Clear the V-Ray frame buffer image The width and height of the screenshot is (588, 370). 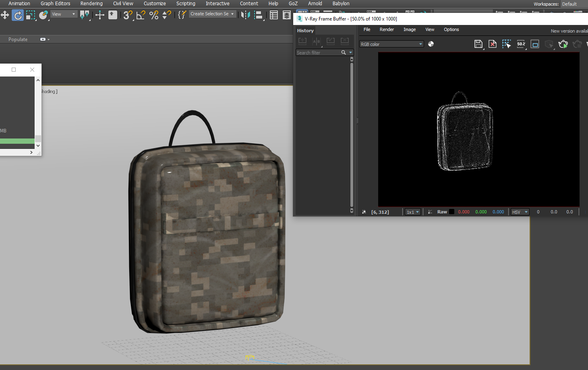[492, 44]
